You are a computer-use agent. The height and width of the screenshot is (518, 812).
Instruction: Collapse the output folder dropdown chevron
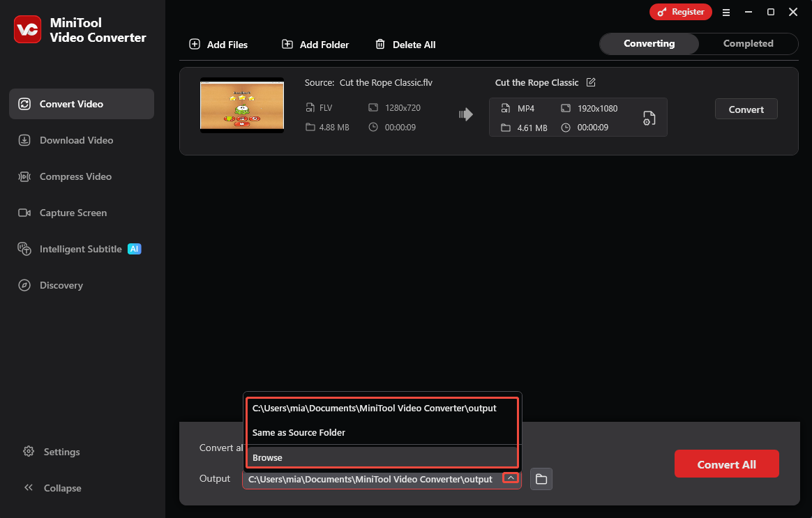click(x=510, y=478)
